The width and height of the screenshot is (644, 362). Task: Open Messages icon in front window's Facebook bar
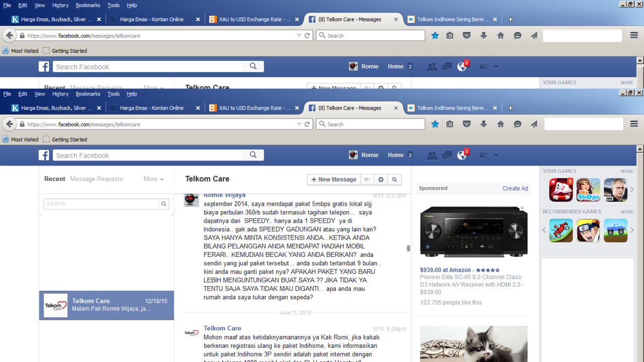pyautogui.click(x=447, y=155)
